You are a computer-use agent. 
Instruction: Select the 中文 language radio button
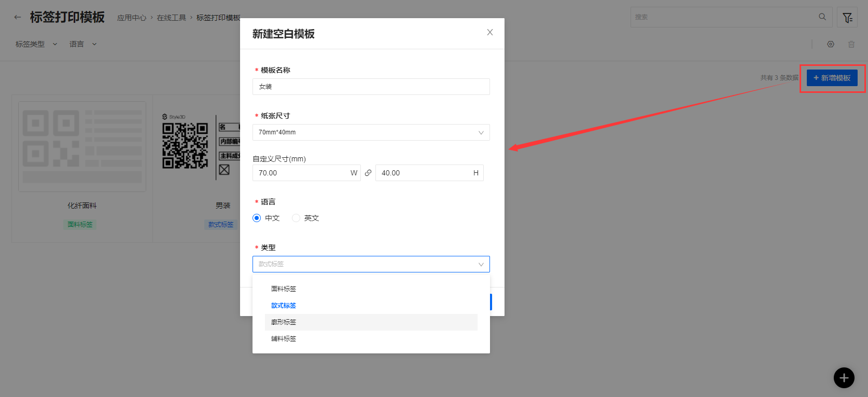coord(257,218)
